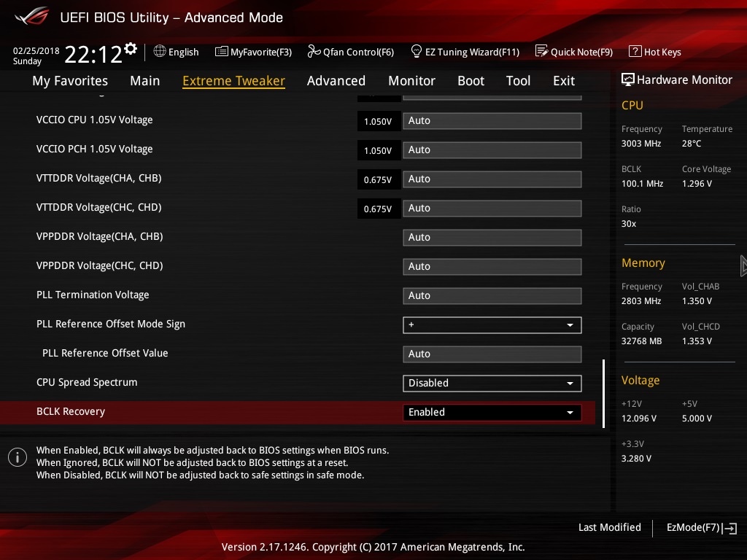747x560 pixels.
Task: Click the BCLK 100.1 MHz value
Action: (x=642, y=183)
